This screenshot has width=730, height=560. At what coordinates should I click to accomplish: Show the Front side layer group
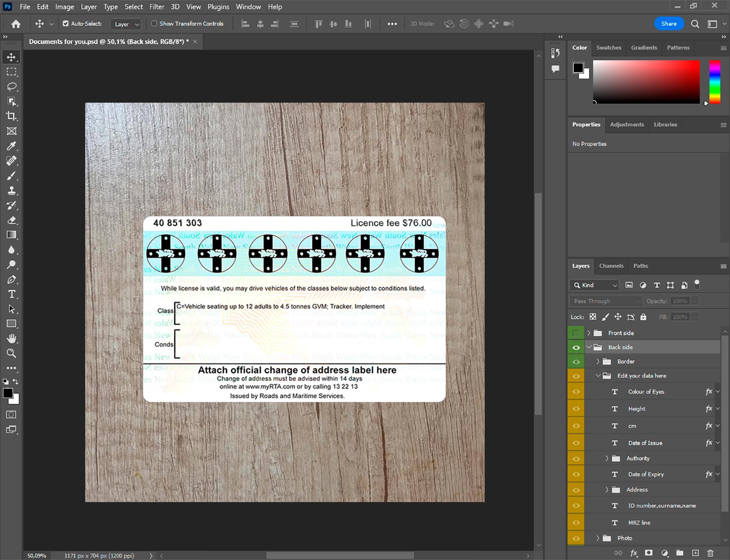576,333
